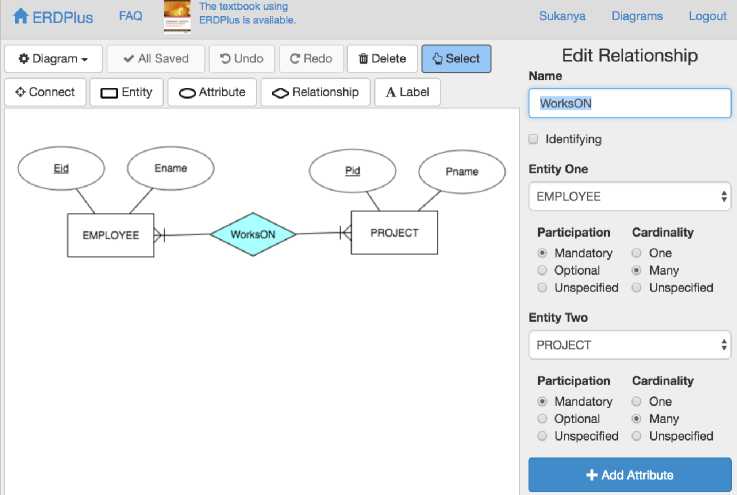Redo the previous change
Viewport: 737px width, 495px height.
tap(310, 59)
